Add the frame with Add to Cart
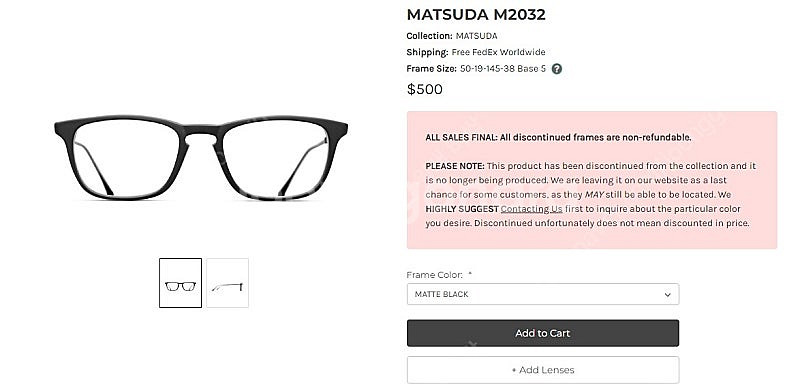 pos(543,333)
